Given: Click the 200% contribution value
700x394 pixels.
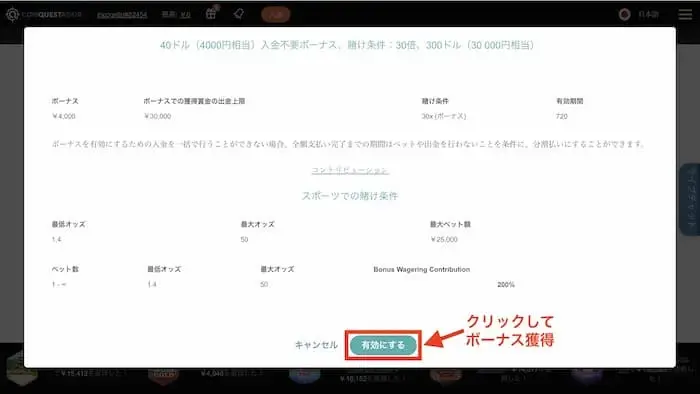Looking at the screenshot, I should coord(506,285).
